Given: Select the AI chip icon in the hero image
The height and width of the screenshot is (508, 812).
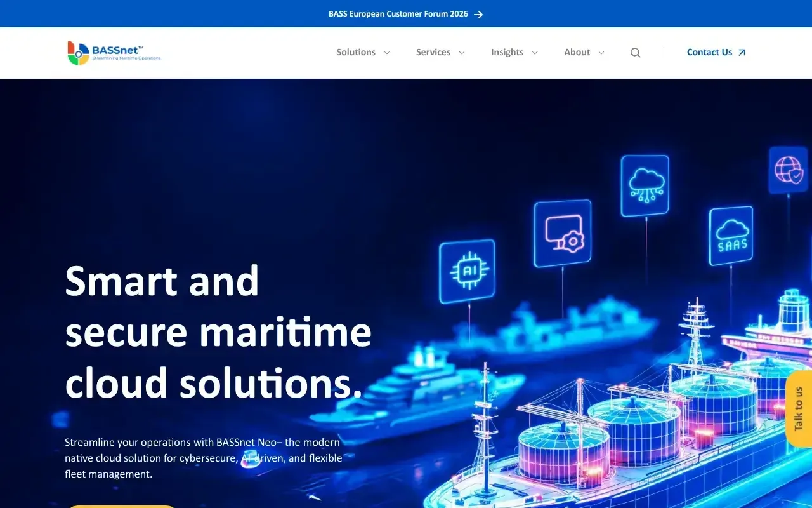Looking at the screenshot, I should pyautogui.click(x=467, y=271).
